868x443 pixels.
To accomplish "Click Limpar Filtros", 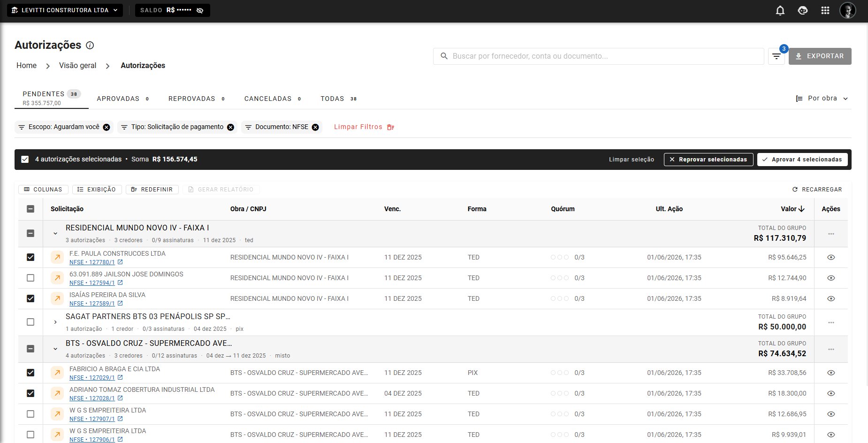I will (x=364, y=127).
